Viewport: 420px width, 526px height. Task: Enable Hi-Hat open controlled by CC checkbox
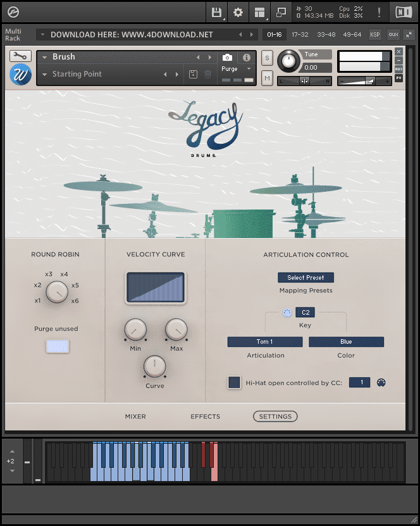pyautogui.click(x=234, y=382)
